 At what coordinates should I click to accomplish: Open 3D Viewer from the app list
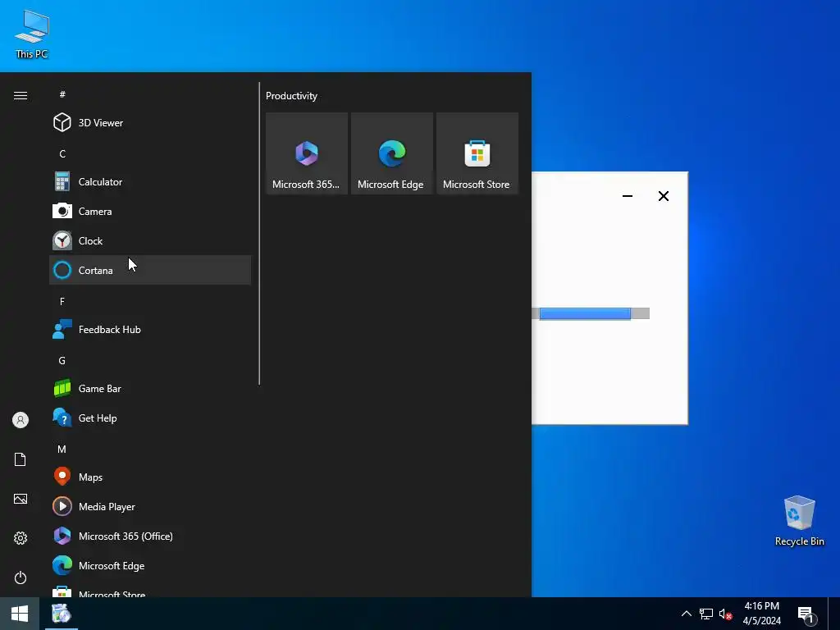150,123
